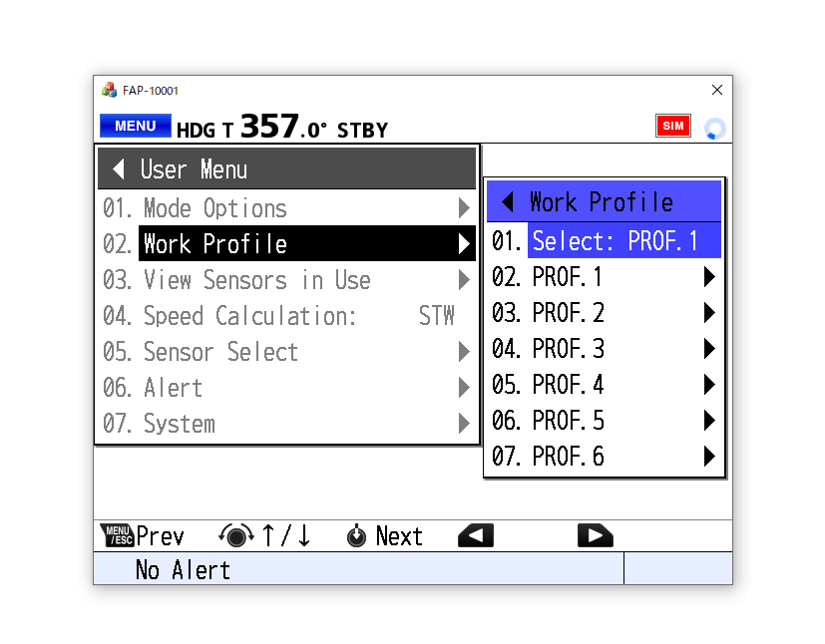
Task: Click the blue circular status icon
Action: [714, 129]
